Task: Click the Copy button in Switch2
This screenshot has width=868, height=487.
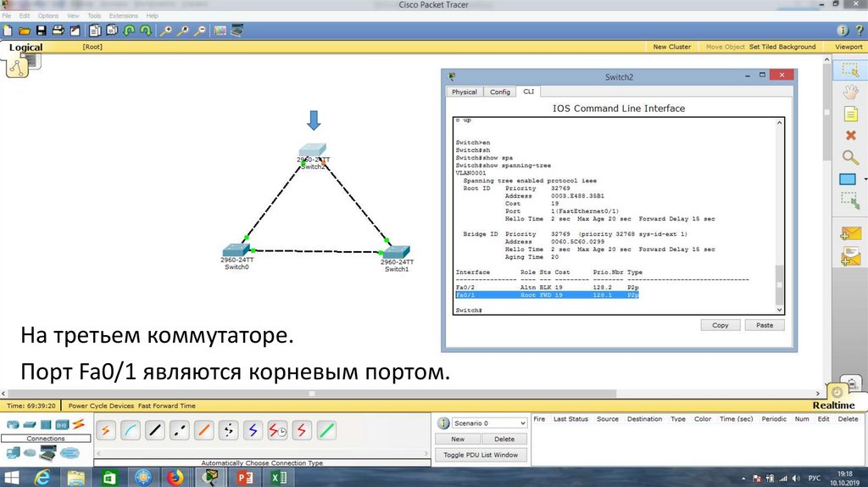Action: [721, 325]
